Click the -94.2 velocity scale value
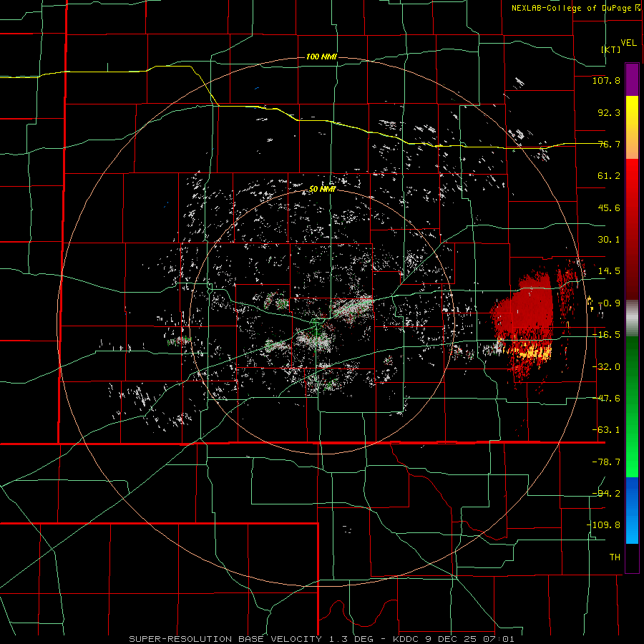 606,493
